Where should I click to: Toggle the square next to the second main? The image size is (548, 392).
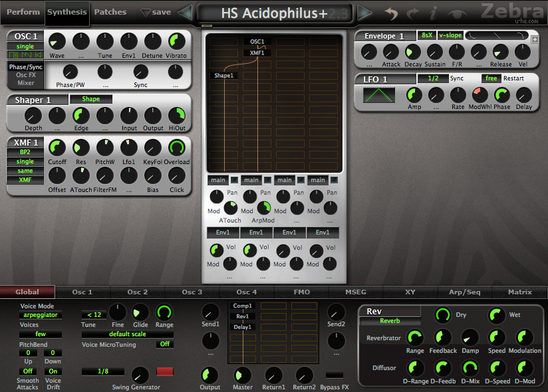pos(268,180)
